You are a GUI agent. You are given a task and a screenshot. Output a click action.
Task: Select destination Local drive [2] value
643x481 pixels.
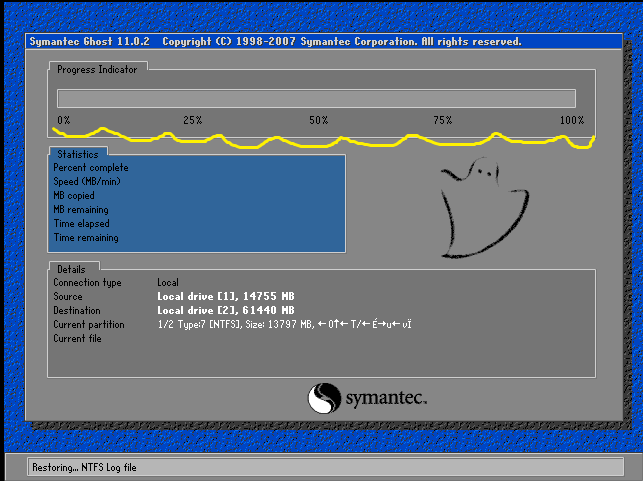(x=226, y=311)
